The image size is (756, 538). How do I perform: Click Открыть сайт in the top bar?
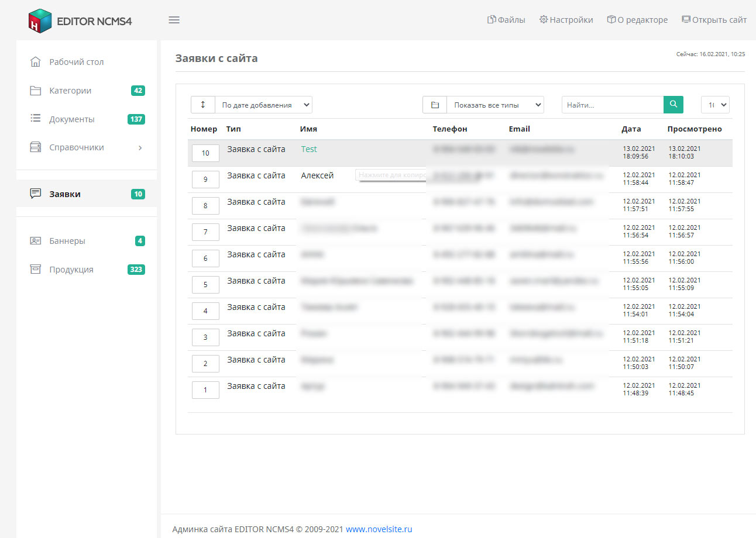[x=714, y=20]
